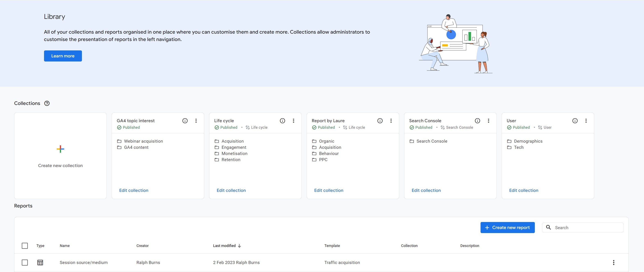Screen dimensions: 644x272
Task: Expand the three-dot menu on Life cycle
Action: (294, 120)
